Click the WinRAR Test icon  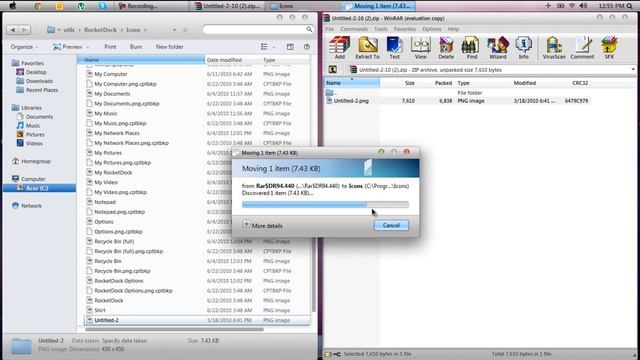(394, 47)
